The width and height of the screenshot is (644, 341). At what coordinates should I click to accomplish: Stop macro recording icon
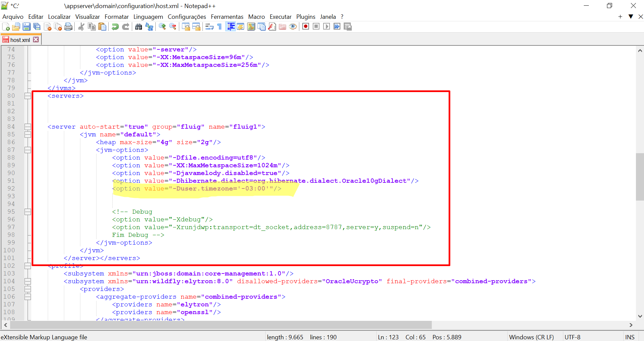tap(316, 27)
